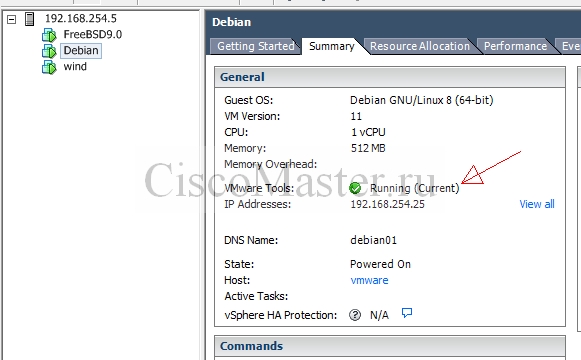
Task: Select the FreeBSD9.0 virtual machine
Action: coord(93,34)
